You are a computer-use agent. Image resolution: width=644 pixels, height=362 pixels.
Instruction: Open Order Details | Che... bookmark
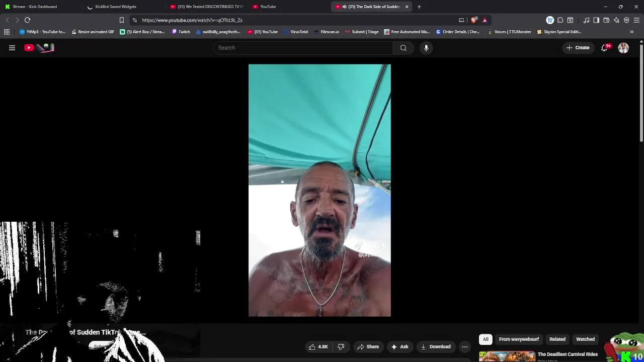pos(457,32)
